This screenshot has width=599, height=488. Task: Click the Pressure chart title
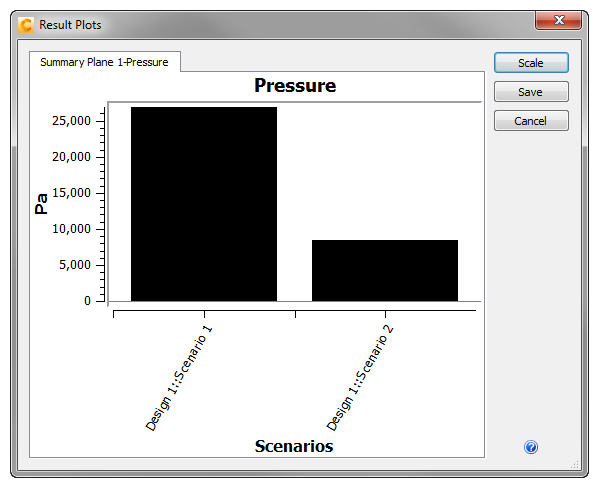(x=295, y=85)
